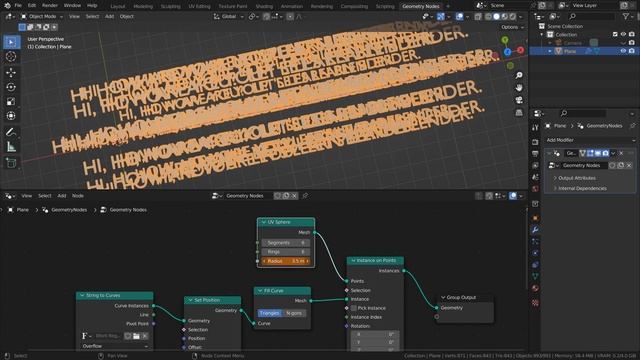Collapse the Collection tree in outliner
This screenshot has height=360, width=640.
pos(542,35)
